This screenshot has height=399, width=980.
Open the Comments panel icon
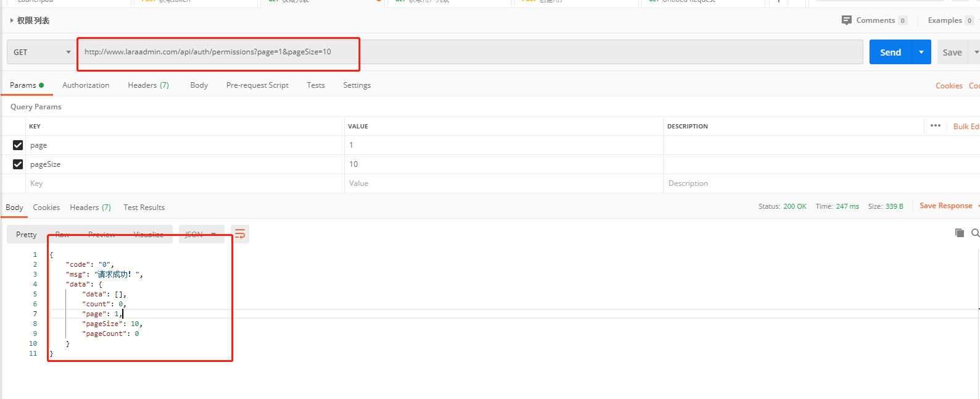847,20
